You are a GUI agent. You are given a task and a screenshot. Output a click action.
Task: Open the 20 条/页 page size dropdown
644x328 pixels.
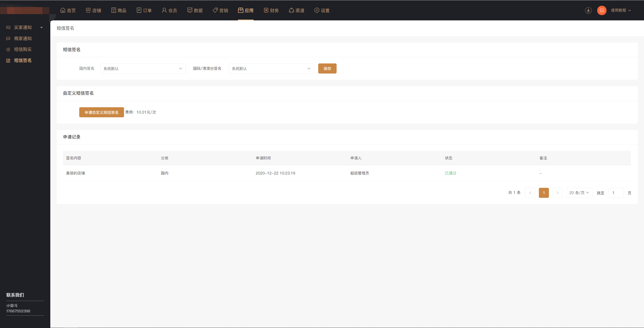[x=579, y=193]
